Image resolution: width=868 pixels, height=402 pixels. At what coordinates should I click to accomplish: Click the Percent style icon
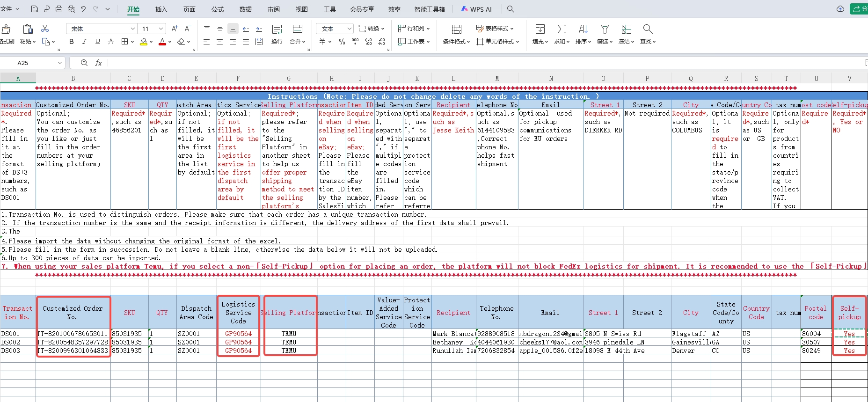tap(342, 42)
